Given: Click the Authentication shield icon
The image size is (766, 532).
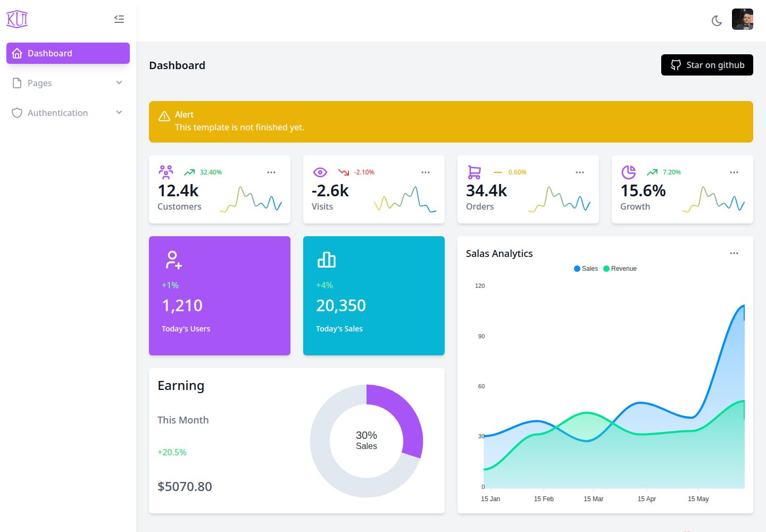Looking at the screenshot, I should pos(17,113).
